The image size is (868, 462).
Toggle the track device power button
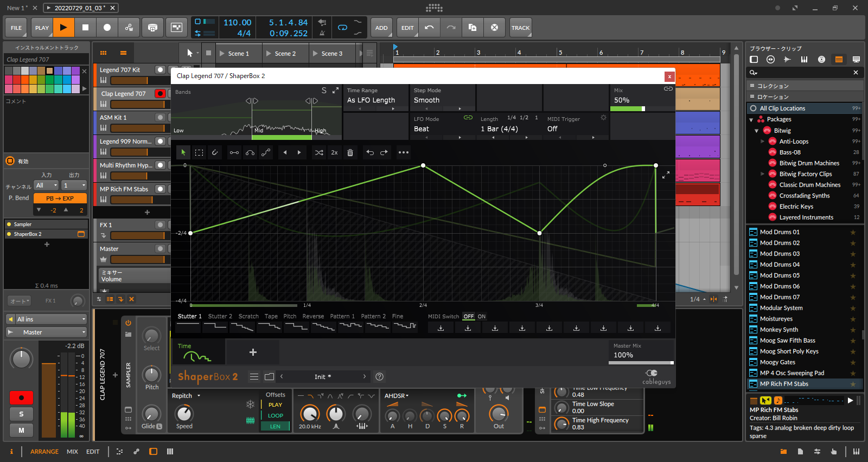coord(129,323)
